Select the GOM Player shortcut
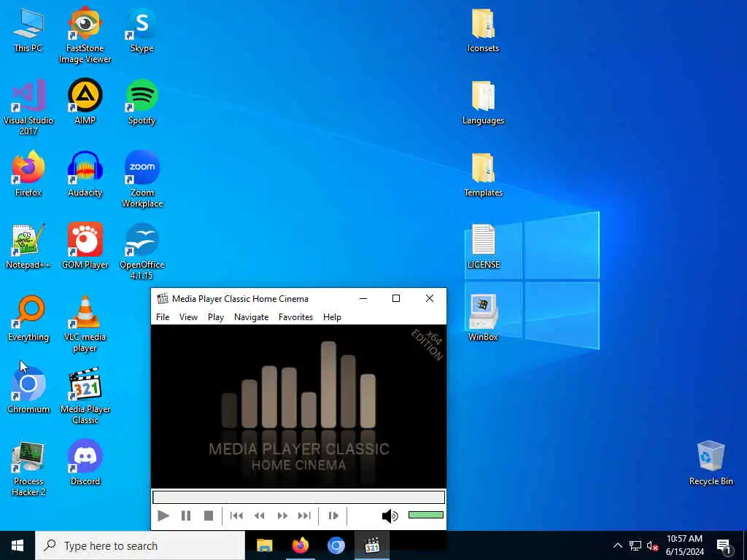747x560 pixels. (x=85, y=246)
